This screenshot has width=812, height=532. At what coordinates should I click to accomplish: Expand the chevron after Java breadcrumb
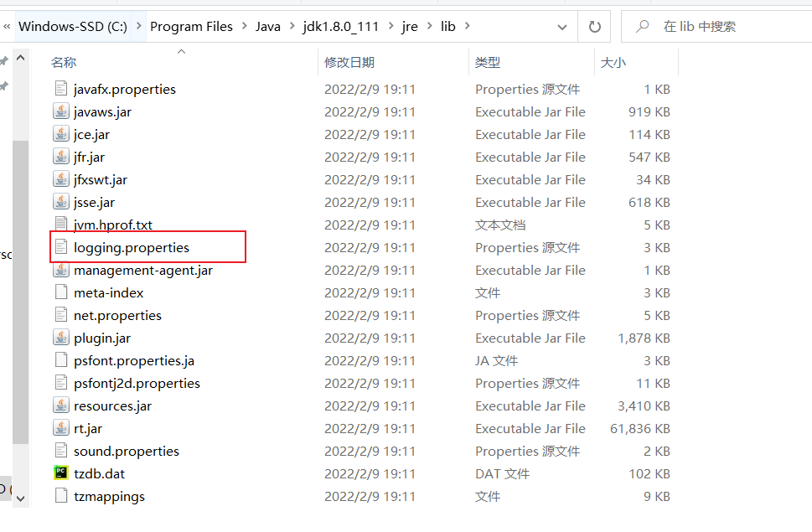pyautogui.click(x=292, y=25)
